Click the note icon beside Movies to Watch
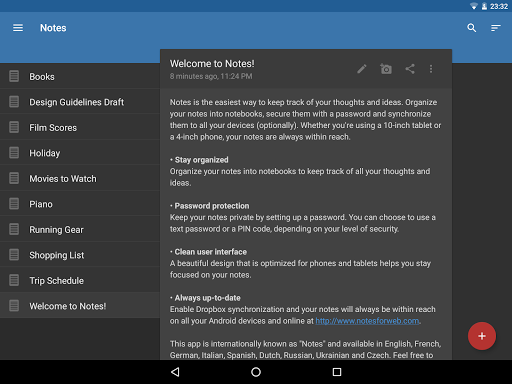 (14, 178)
